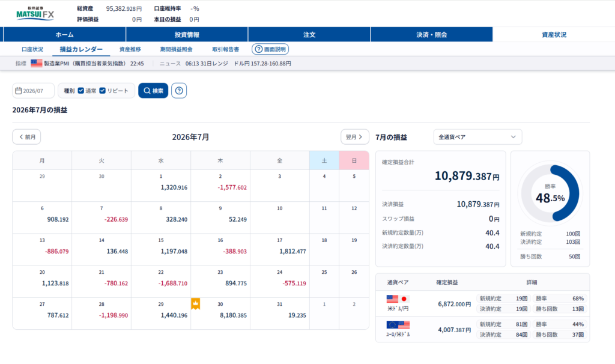Image resolution: width=615 pixels, height=364 pixels.
Task: Switch to 期間損益照会 tab
Action: 176,49
